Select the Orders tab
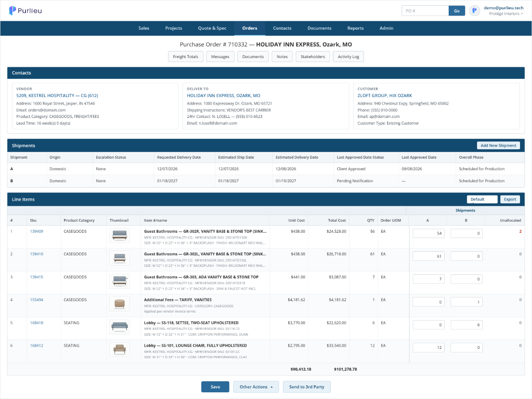This screenshot has height=399, width=532. coord(250,28)
